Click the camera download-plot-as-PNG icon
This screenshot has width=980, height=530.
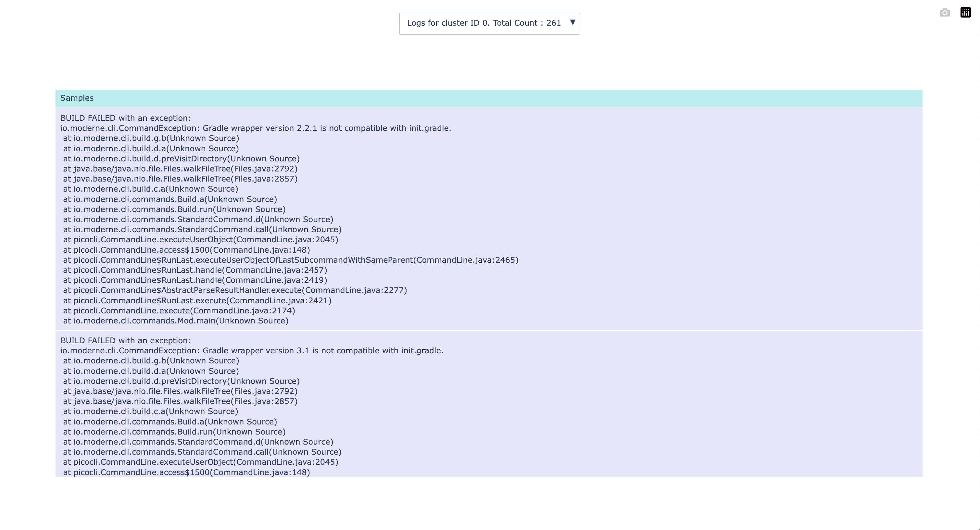pyautogui.click(x=944, y=13)
